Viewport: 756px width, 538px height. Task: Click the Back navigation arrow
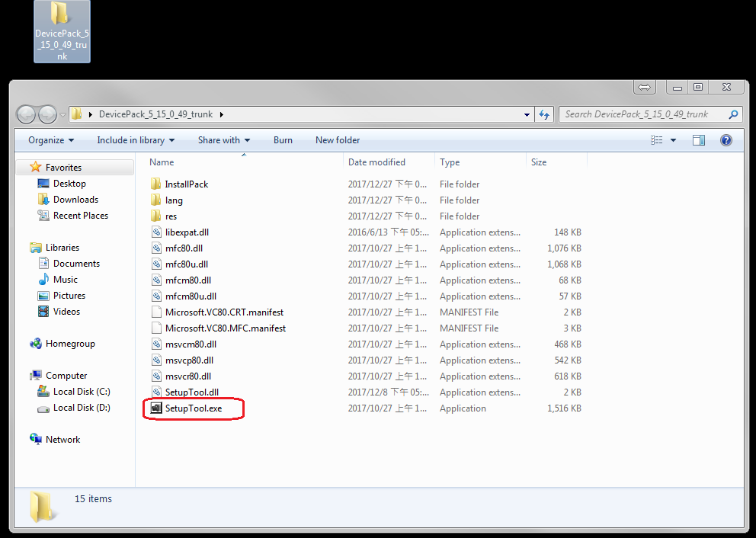coord(27,114)
